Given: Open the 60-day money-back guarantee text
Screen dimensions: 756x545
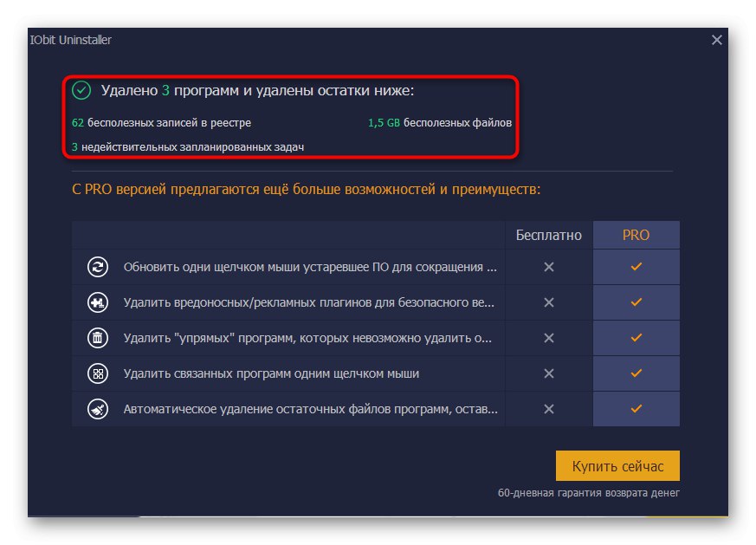Looking at the screenshot, I should 588,493.
